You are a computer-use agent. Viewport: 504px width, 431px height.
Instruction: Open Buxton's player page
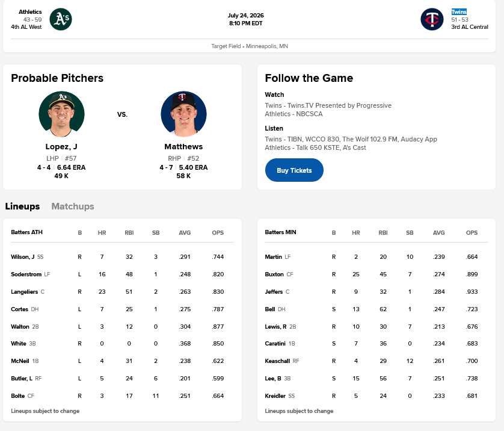coord(274,274)
